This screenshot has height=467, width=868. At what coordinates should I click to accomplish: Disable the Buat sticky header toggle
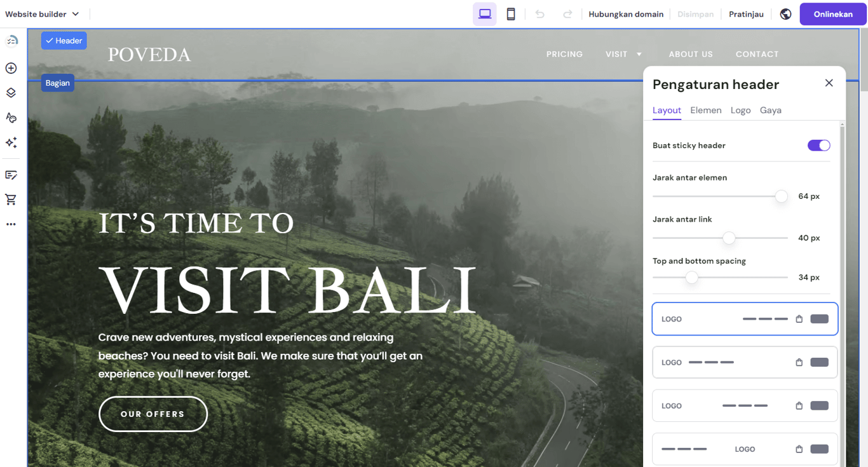click(x=818, y=145)
